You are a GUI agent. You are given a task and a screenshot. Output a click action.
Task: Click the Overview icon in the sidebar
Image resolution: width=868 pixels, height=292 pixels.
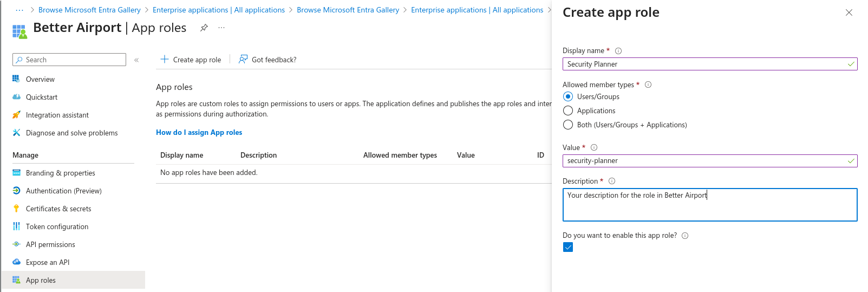16,79
